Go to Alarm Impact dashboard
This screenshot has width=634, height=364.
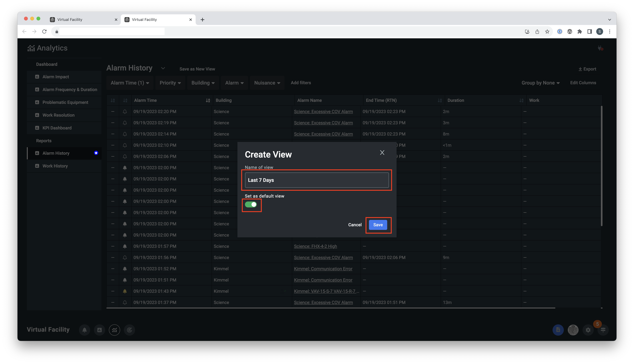click(x=56, y=77)
